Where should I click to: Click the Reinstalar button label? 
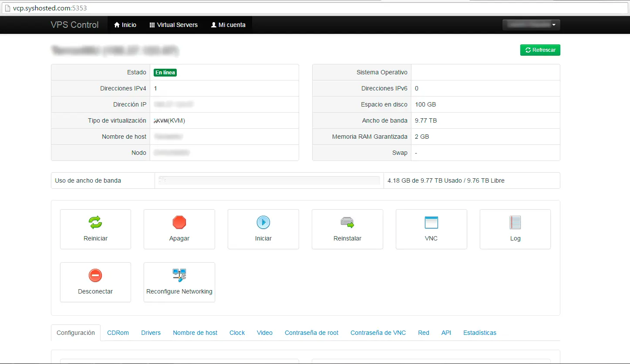tap(347, 238)
